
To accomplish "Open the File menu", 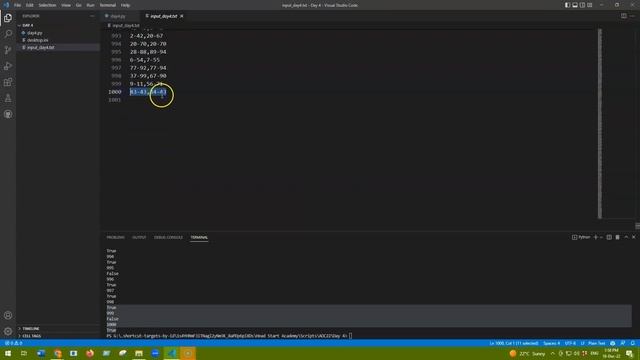I will pos(18,5).
